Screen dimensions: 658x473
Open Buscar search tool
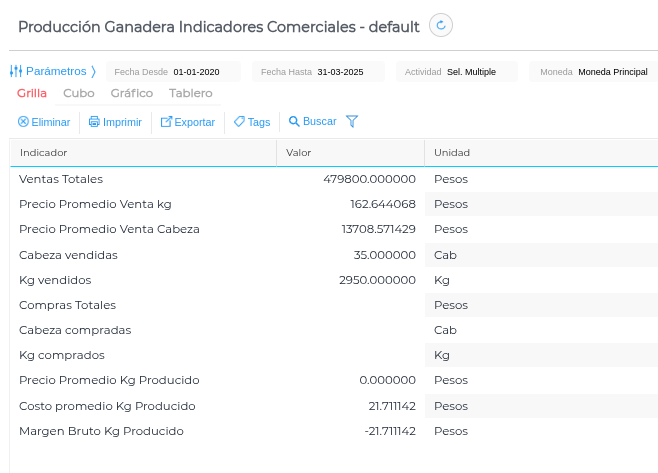coord(313,121)
